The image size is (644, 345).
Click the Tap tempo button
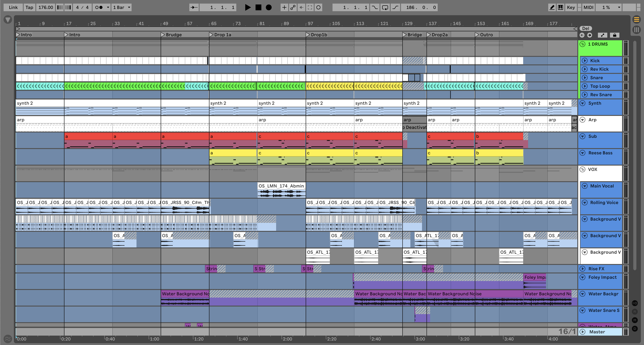[29, 8]
